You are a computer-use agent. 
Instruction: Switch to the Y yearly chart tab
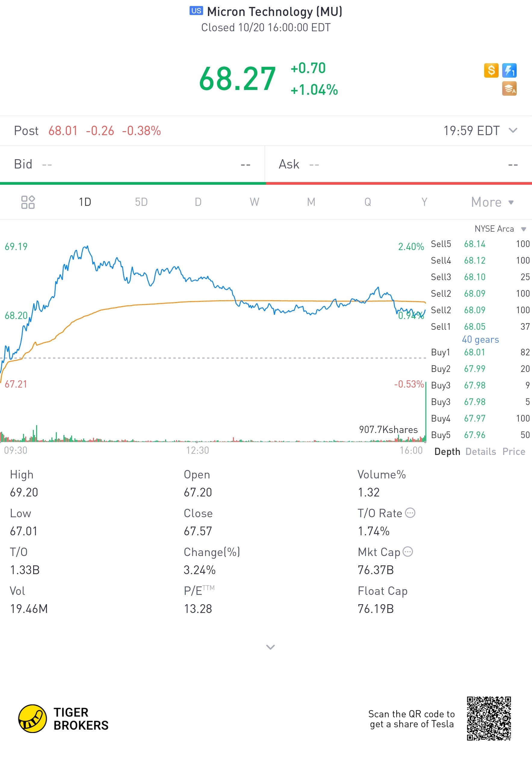click(x=424, y=202)
